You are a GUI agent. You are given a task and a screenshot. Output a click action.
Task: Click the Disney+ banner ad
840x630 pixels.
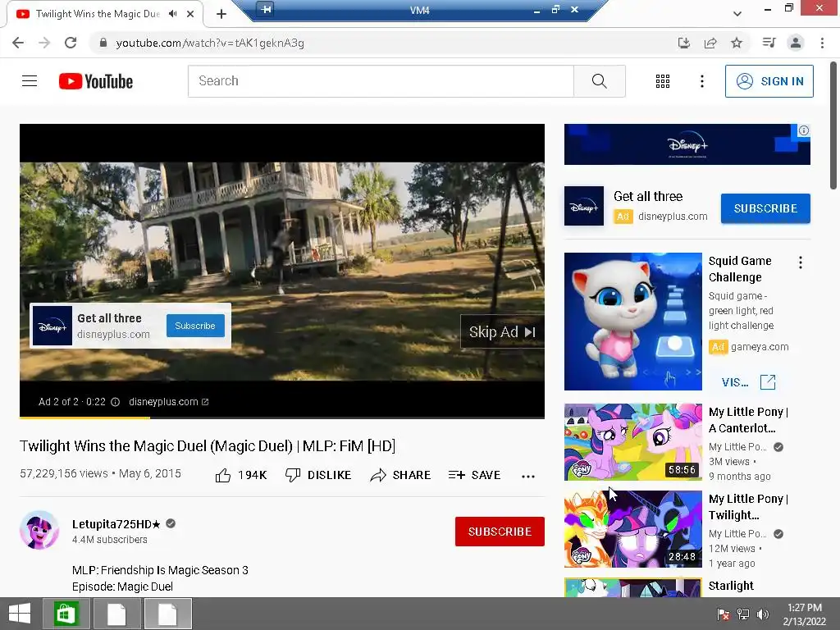(x=687, y=144)
